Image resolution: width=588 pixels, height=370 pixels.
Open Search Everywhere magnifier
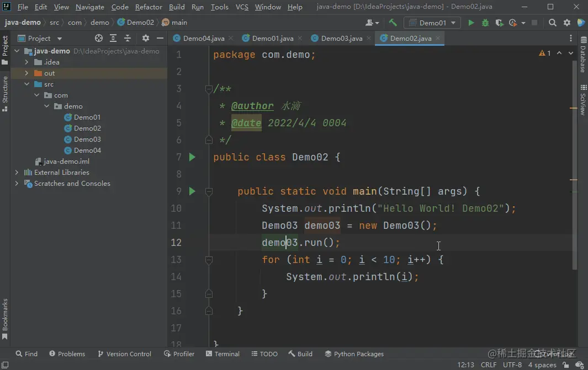tap(552, 23)
